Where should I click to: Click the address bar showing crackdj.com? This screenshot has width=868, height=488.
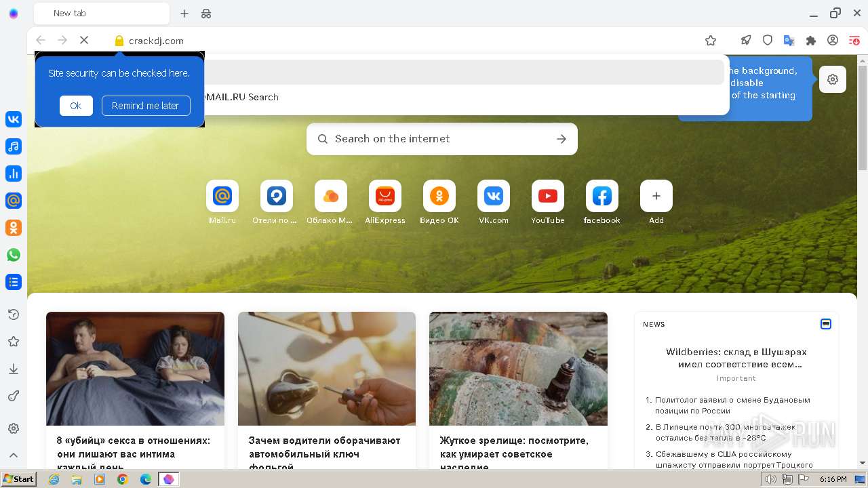coord(407,41)
